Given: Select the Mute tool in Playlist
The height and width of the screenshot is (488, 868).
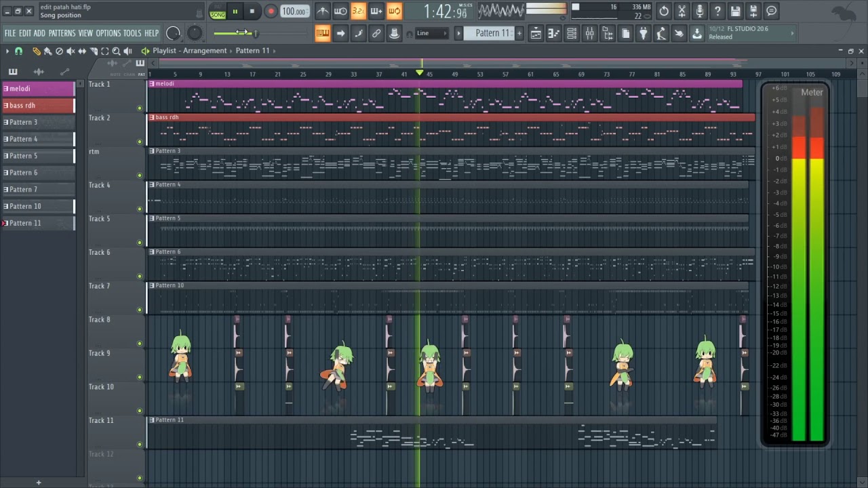Looking at the screenshot, I should click(x=71, y=51).
